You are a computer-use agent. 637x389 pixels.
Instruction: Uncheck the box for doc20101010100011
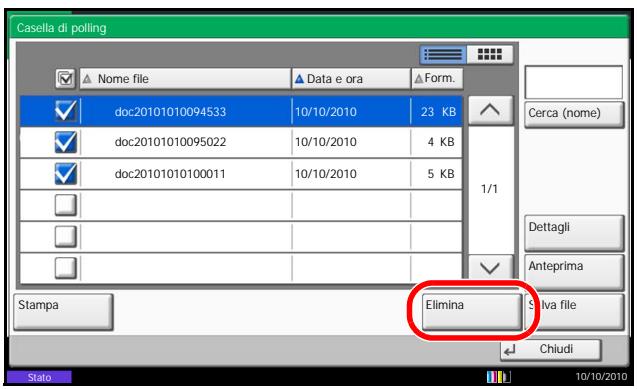[x=65, y=174]
